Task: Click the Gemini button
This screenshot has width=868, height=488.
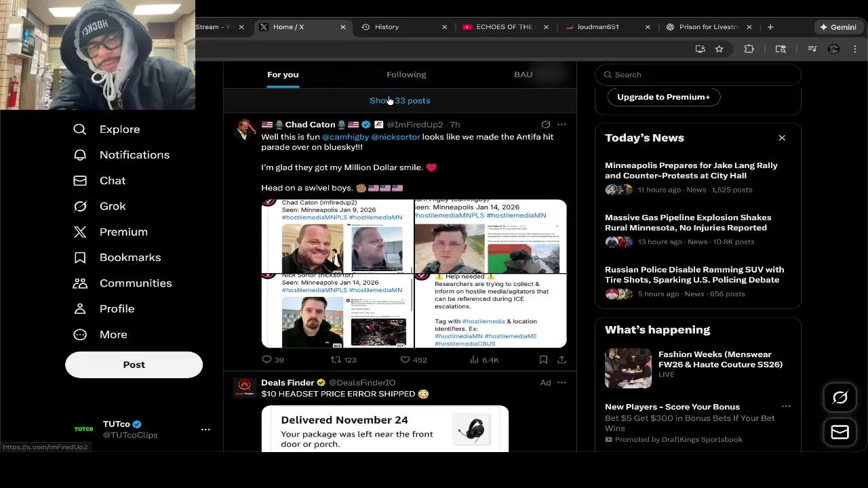Action: pos(838,27)
